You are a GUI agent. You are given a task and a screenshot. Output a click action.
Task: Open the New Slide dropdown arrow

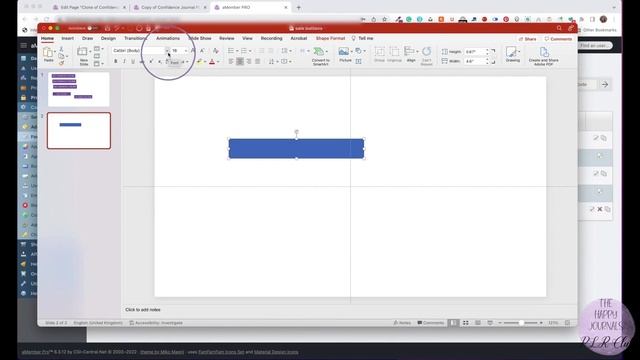pyautogui.click(x=90, y=52)
